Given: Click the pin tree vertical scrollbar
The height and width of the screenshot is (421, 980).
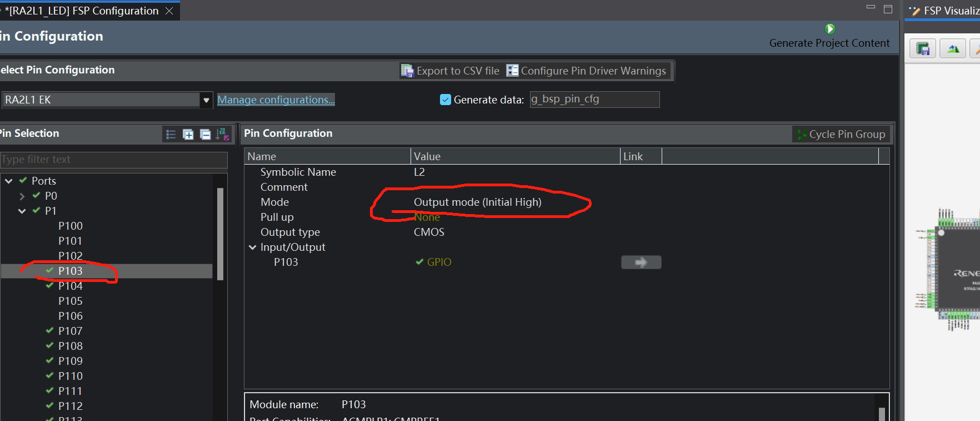Looking at the screenshot, I should pos(220,234).
